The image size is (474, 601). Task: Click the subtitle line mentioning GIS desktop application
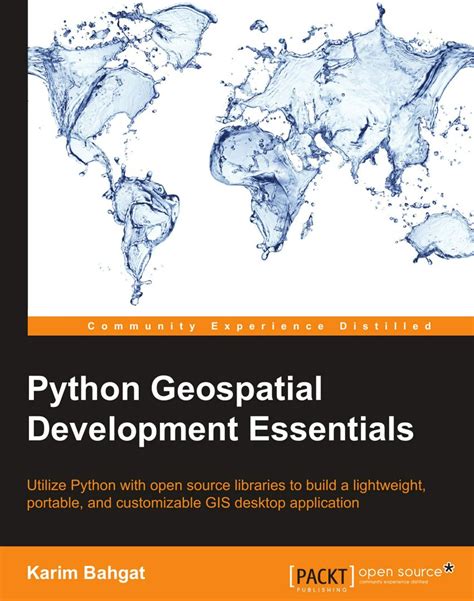tap(193, 502)
